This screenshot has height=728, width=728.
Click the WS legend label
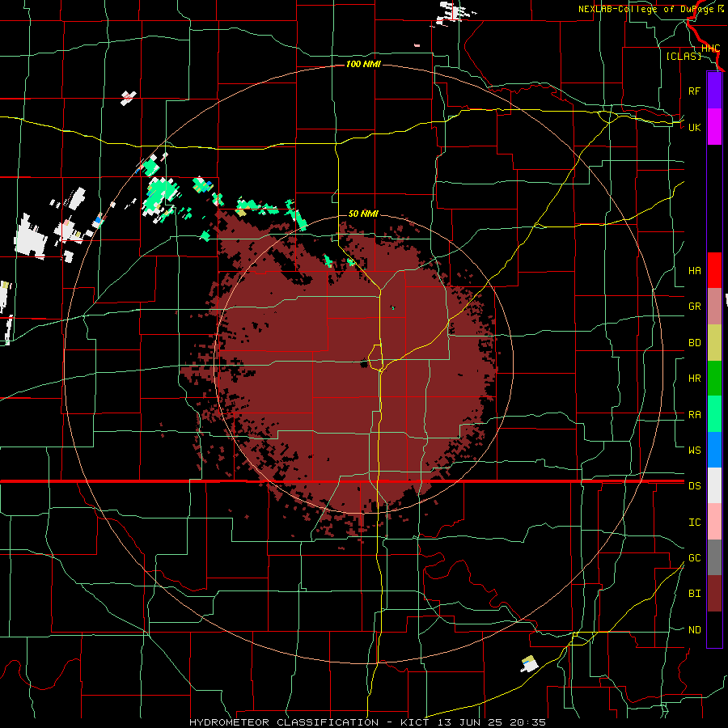694,450
